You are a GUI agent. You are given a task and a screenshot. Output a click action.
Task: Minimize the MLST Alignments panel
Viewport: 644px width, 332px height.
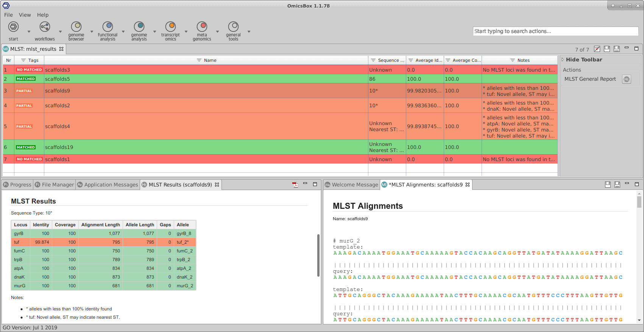(627, 184)
